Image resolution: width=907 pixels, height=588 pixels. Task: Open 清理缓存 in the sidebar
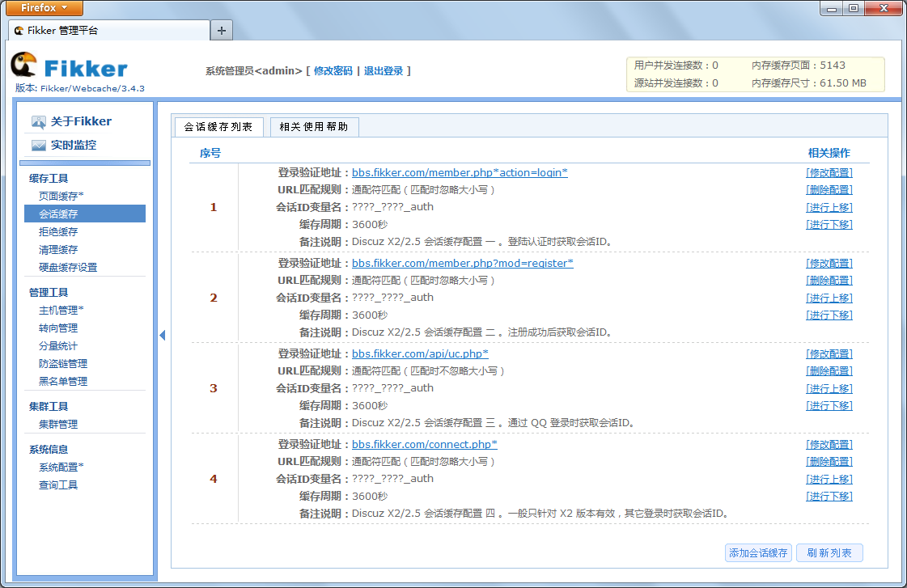click(x=58, y=250)
